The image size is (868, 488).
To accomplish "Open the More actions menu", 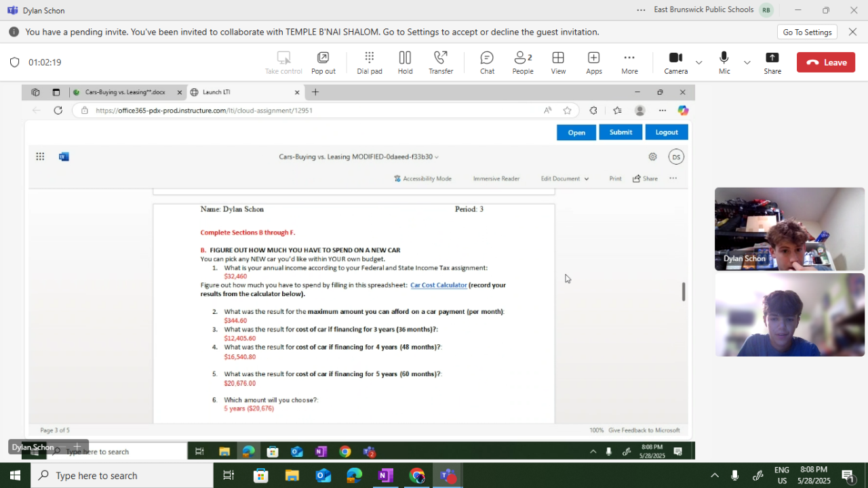I will (629, 62).
